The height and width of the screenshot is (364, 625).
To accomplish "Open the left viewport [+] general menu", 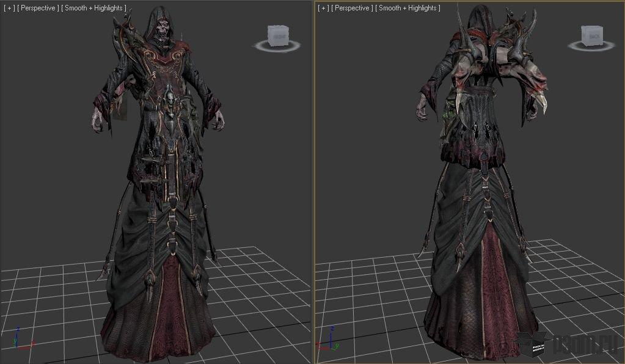I will [9, 8].
